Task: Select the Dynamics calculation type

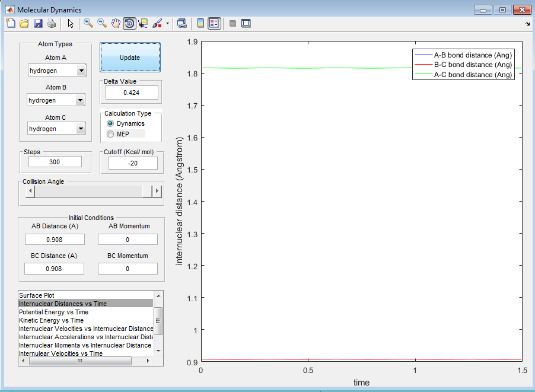Action: tap(110, 123)
